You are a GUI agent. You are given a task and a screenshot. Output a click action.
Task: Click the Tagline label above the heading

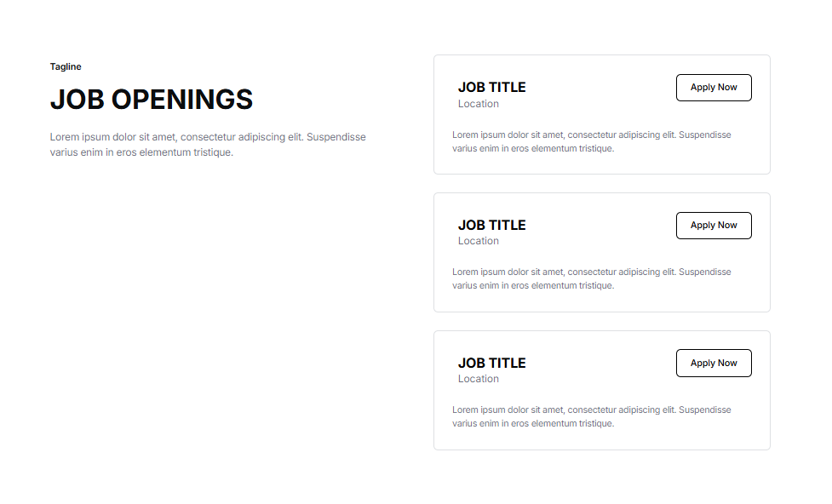click(66, 66)
